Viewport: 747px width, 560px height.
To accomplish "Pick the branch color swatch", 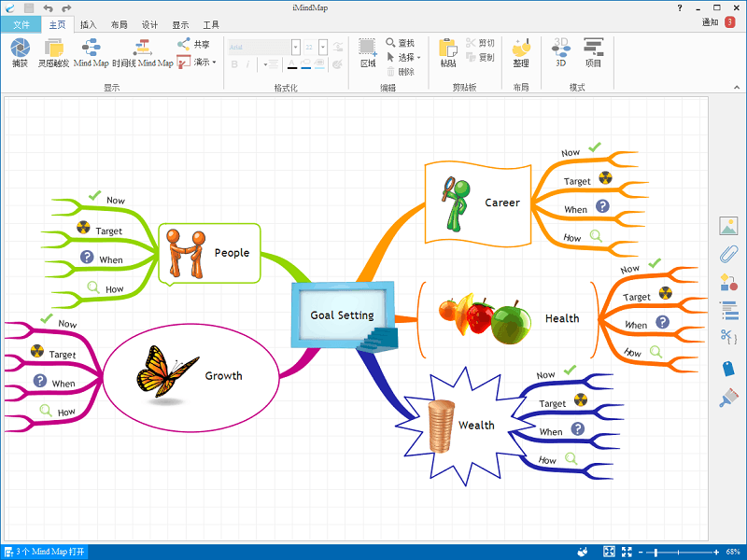I will (306, 64).
